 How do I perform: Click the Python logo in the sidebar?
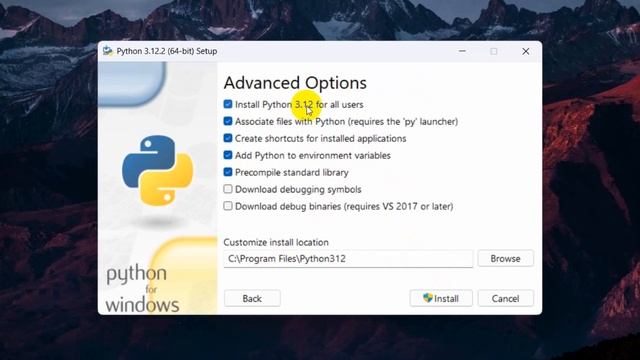point(158,171)
